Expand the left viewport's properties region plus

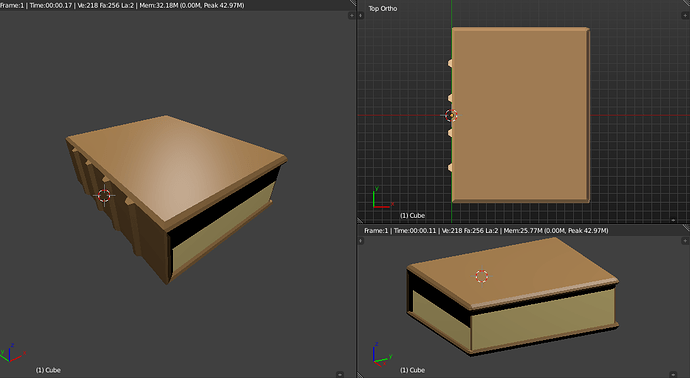tap(351, 15)
